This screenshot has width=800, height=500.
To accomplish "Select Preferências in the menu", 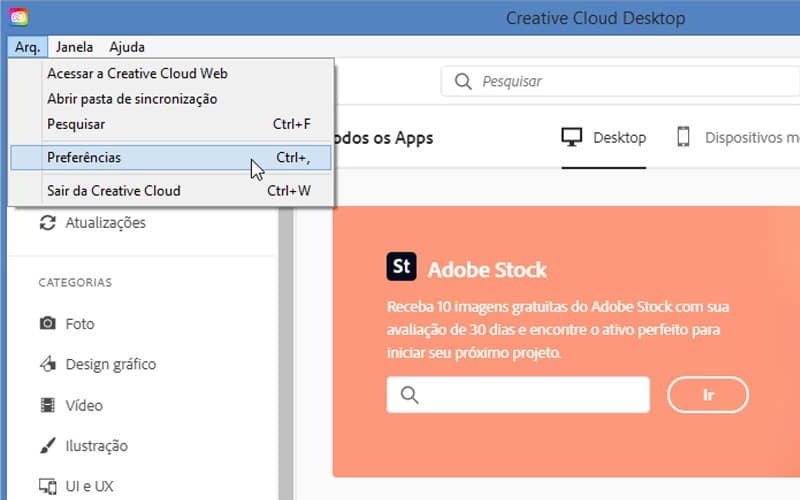I will (x=171, y=158).
